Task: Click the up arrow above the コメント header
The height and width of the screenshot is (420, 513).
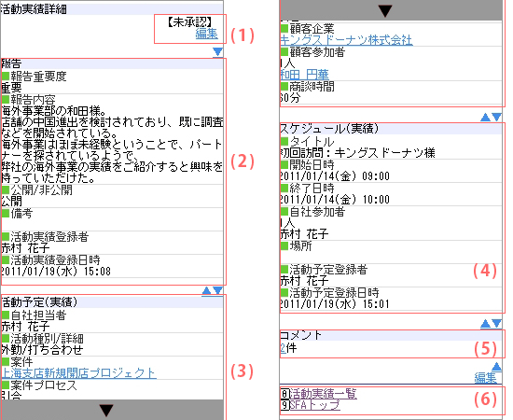Action: click(486, 324)
